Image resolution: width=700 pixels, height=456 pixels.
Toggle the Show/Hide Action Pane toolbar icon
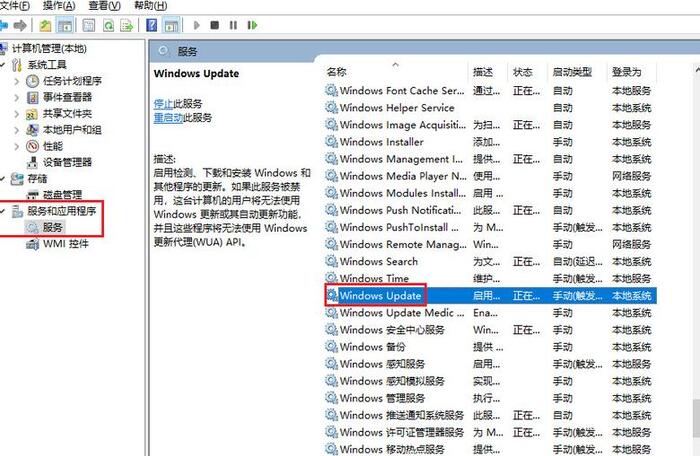(171, 25)
